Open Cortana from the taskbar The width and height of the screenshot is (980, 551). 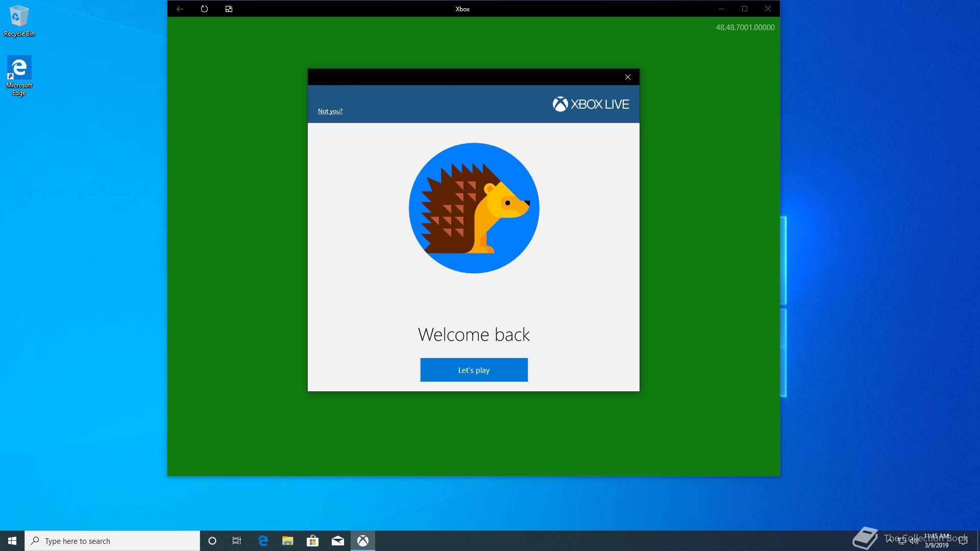(x=212, y=541)
